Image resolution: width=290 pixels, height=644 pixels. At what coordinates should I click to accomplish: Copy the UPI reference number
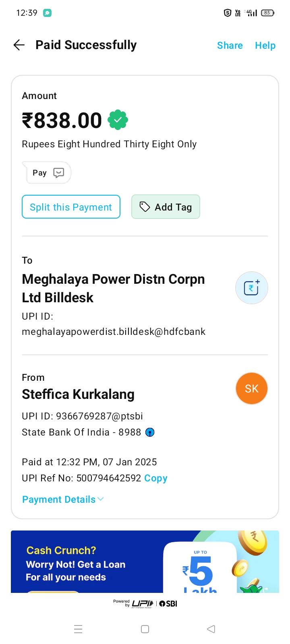(x=156, y=478)
